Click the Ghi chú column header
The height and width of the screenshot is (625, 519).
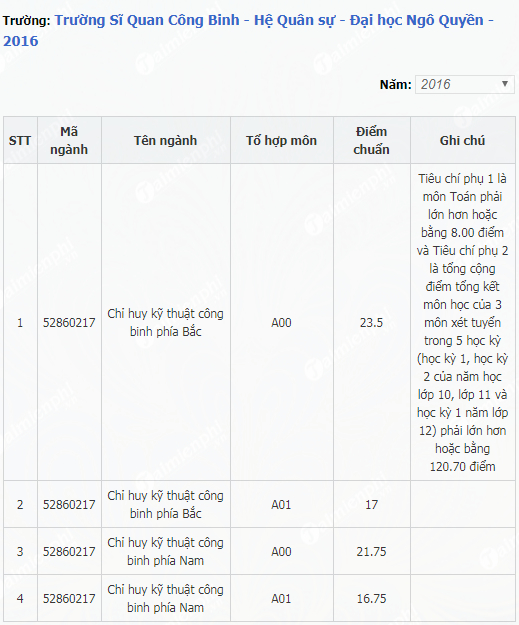[x=462, y=140]
